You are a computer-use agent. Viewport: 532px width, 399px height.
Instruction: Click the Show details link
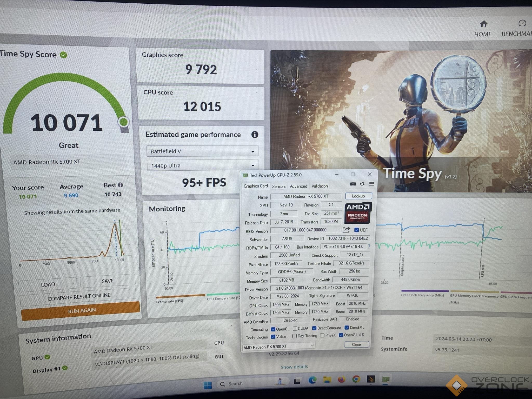point(294,367)
